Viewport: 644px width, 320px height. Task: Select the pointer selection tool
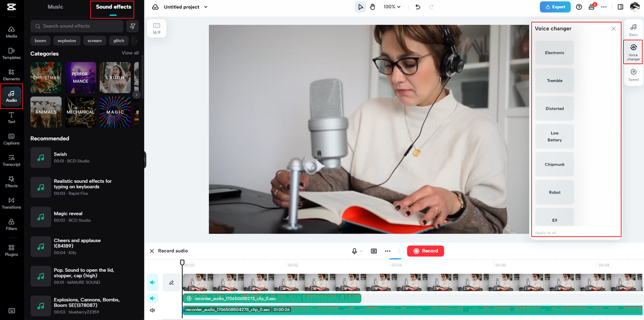361,7
